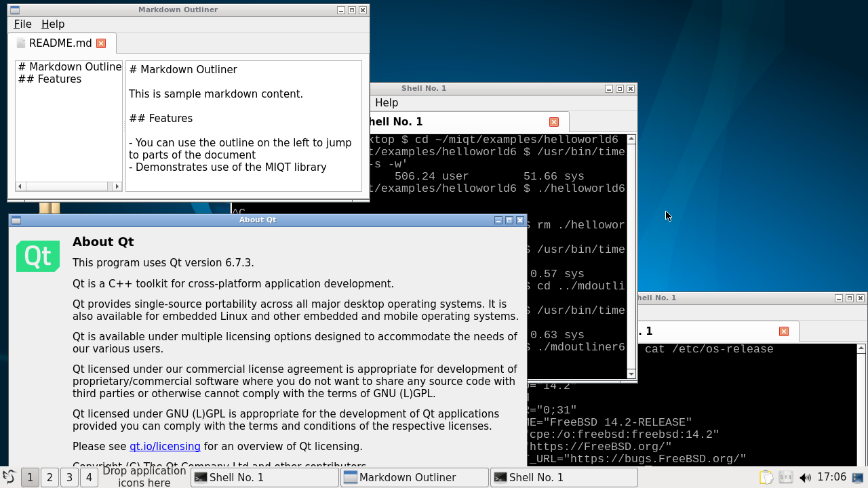Open the File menu in Markdown Outliner
Viewport: 868px width, 488px height.
(22, 24)
